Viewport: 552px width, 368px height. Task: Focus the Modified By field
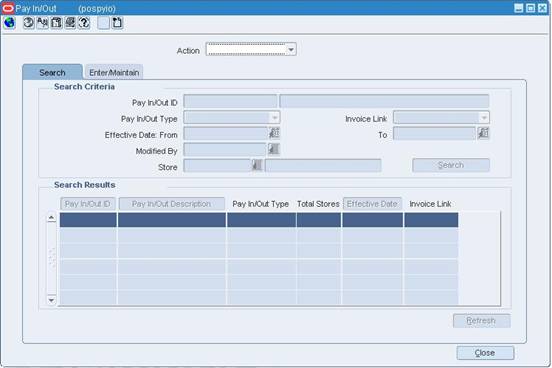point(225,150)
